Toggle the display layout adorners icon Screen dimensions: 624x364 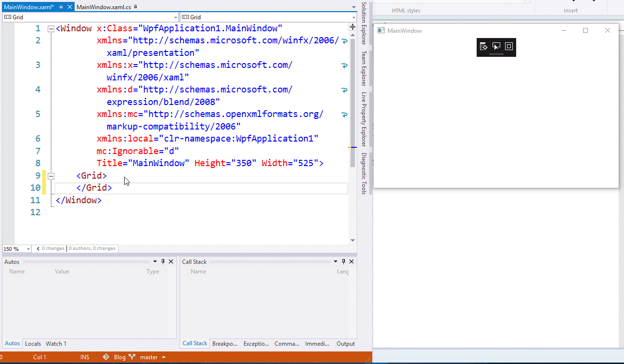[508, 47]
